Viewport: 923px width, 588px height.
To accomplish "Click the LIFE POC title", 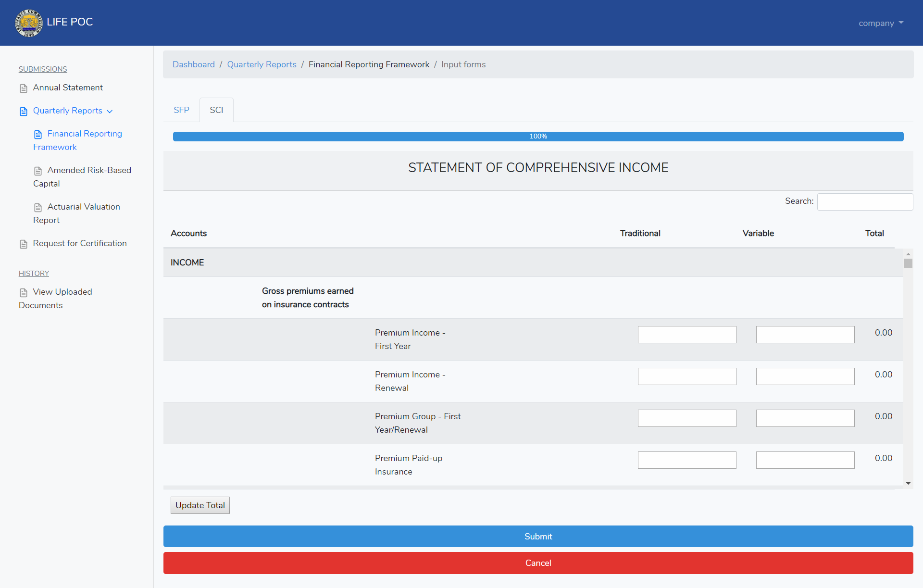I will 70,22.
